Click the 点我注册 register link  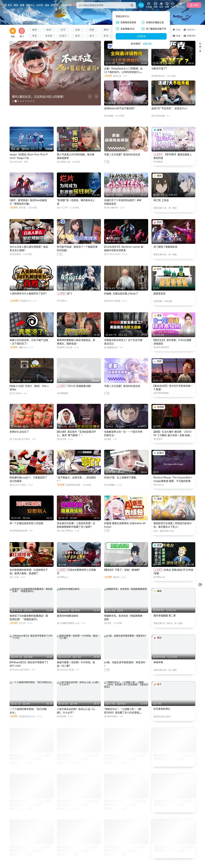point(147,44)
